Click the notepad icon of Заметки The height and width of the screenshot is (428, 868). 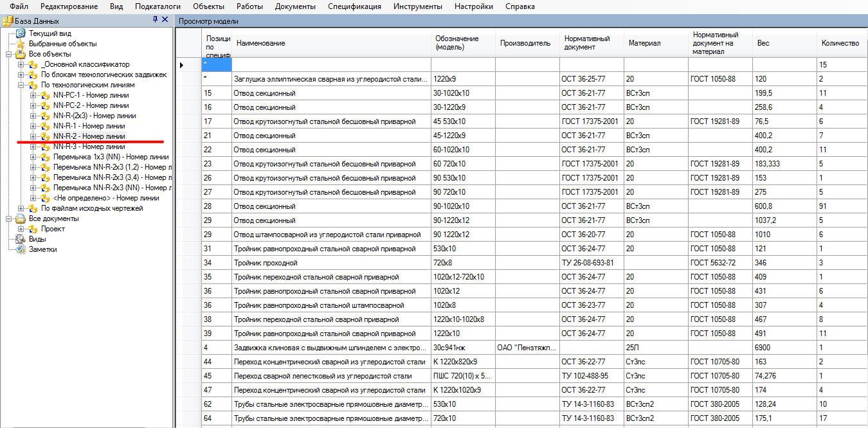click(21, 249)
